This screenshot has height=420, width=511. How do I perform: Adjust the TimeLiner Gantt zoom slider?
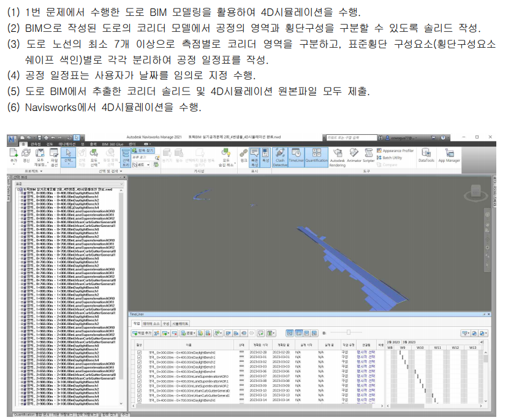[348, 332]
